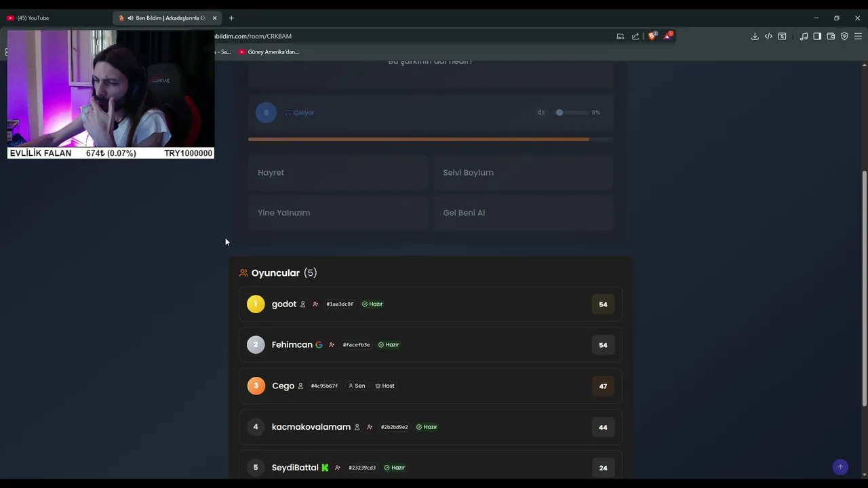Mute the song using the speaker icon
The width and height of the screenshot is (868, 488).
coord(541,113)
